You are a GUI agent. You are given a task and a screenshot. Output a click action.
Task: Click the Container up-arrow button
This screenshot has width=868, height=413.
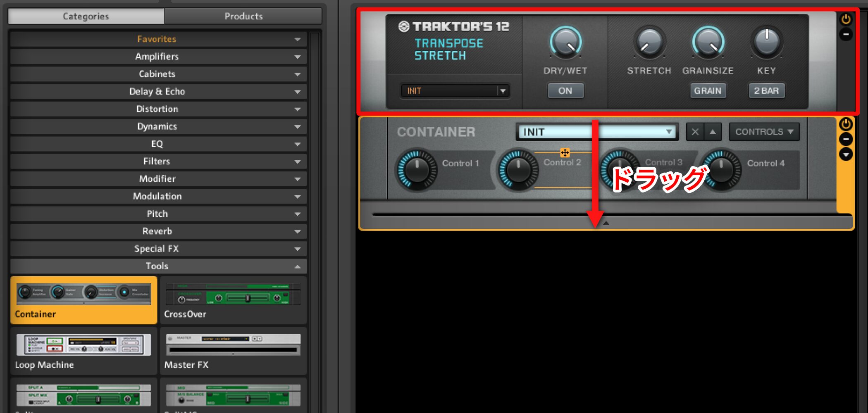coord(713,132)
